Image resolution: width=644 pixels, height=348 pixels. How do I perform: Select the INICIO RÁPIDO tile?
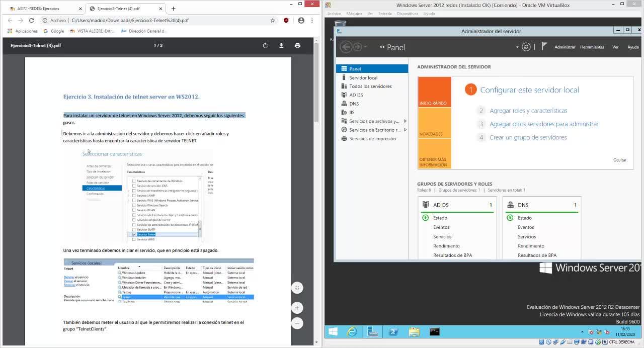pos(434,92)
